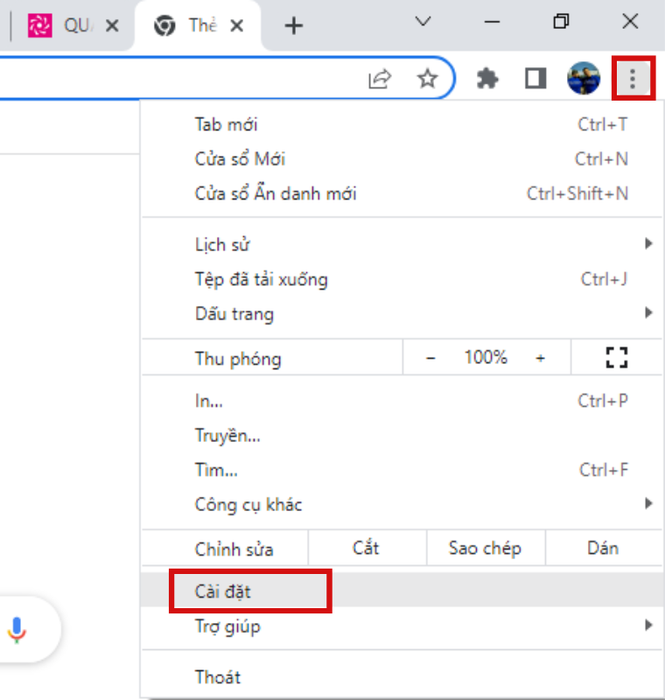Click the 100% zoom value
This screenshot has width=665, height=700.
click(486, 358)
